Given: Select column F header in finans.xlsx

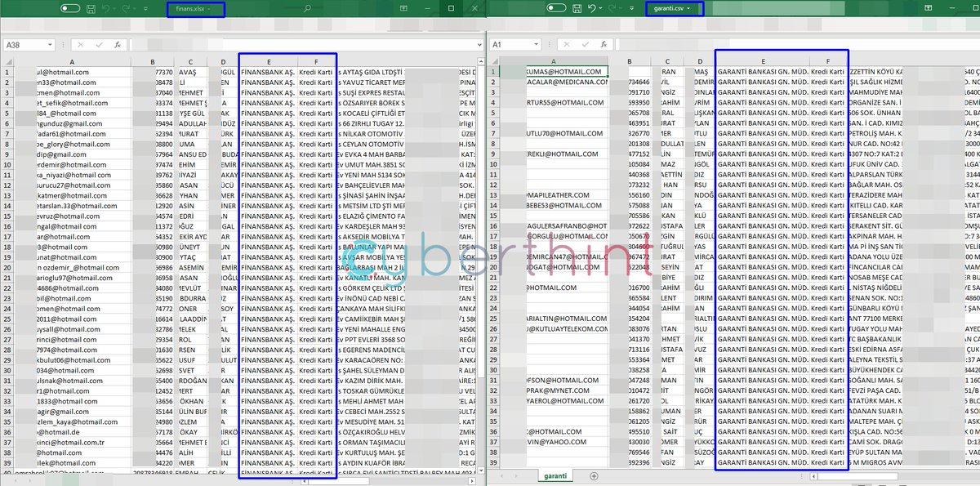Looking at the screenshot, I should click(316, 61).
